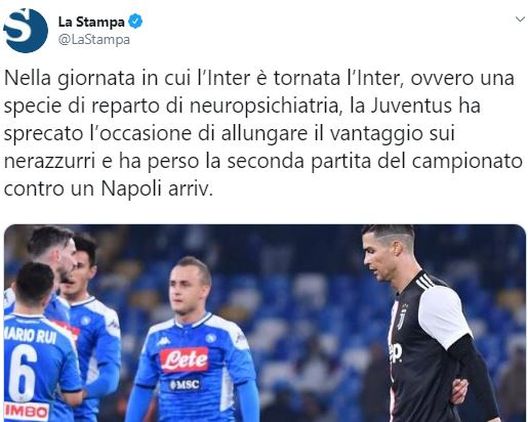Click the truncated 'Napoli arriv.' text

click(157, 188)
